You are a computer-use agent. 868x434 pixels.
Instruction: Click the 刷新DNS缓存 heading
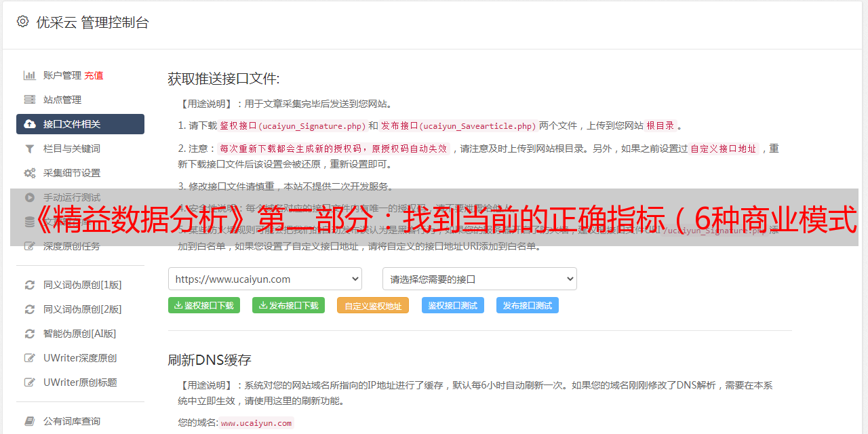click(x=210, y=359)
